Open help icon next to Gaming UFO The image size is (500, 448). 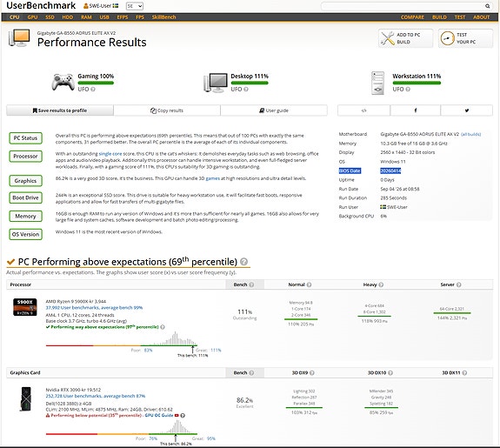93,90
